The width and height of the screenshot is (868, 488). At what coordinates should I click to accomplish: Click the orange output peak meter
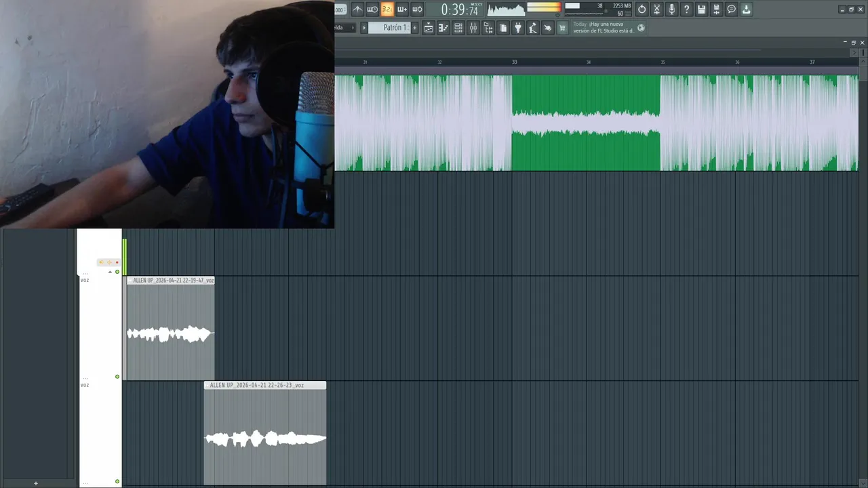(544, 7)
